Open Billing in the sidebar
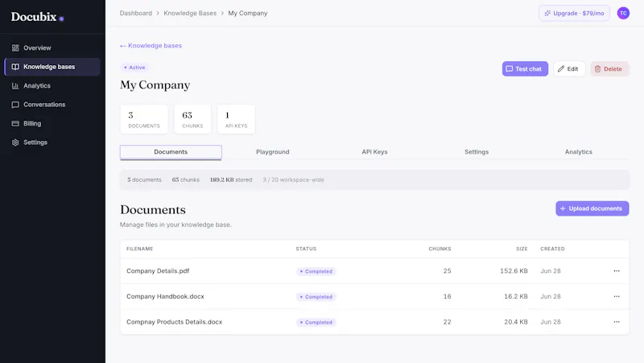The width and height of the screenshot is (644, 363). tap(52, 124)
